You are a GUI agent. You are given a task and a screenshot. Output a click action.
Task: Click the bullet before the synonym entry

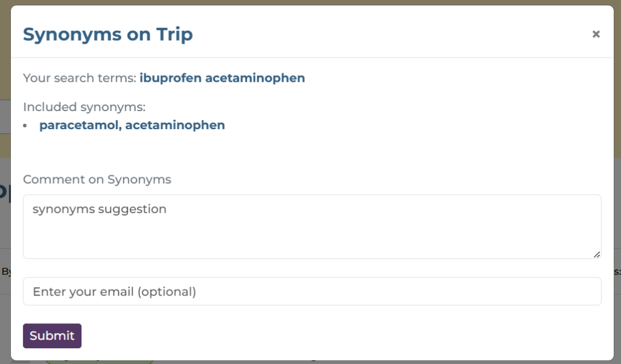25,126
